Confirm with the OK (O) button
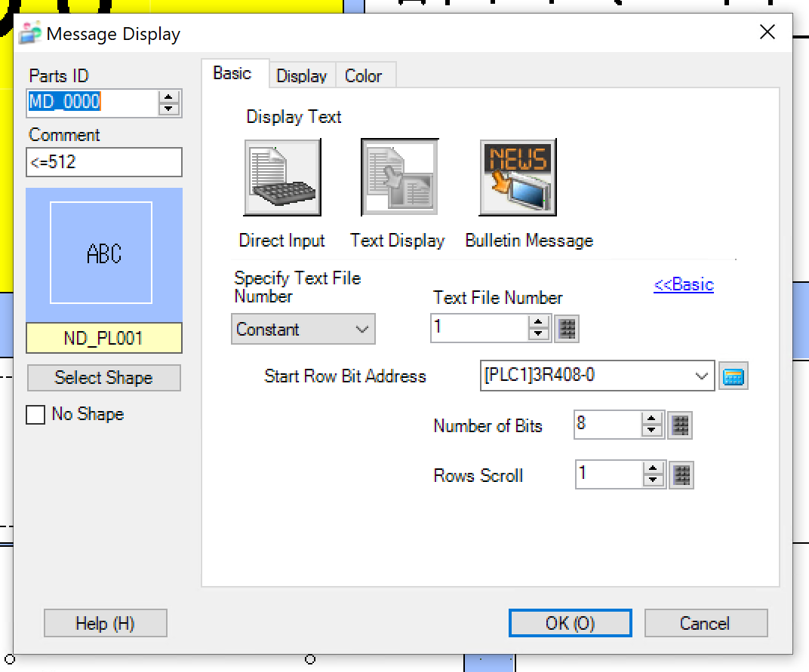 tap(570, 623)
